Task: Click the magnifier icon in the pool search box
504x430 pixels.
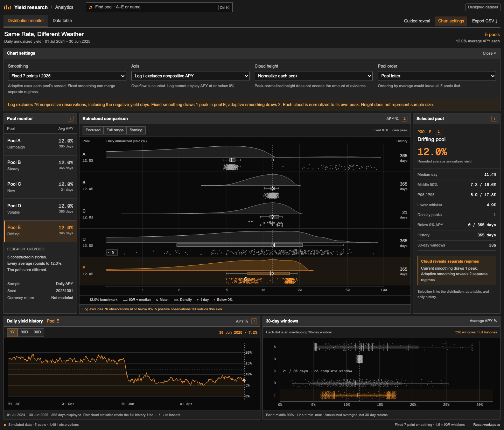Action: (x=91, y=7)
